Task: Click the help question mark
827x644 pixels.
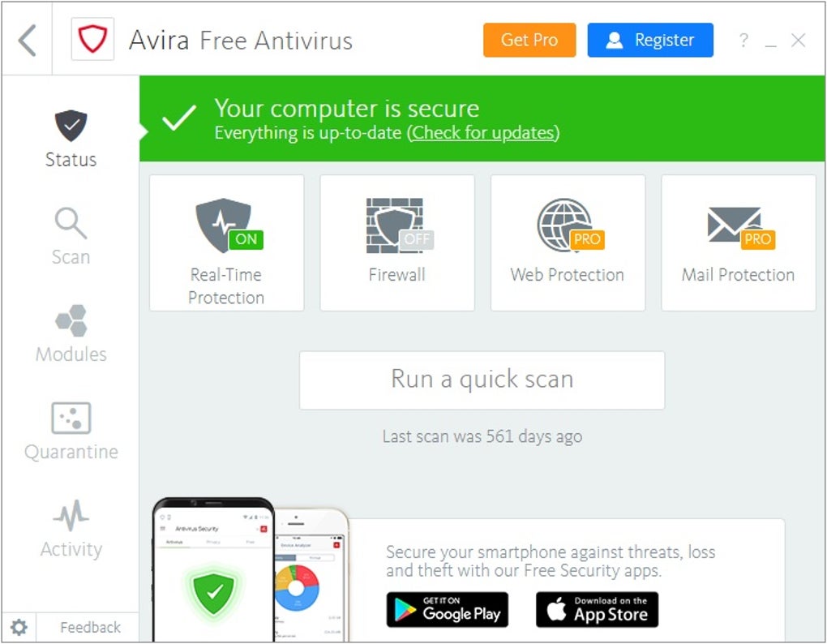Action: tap(743, 40)
